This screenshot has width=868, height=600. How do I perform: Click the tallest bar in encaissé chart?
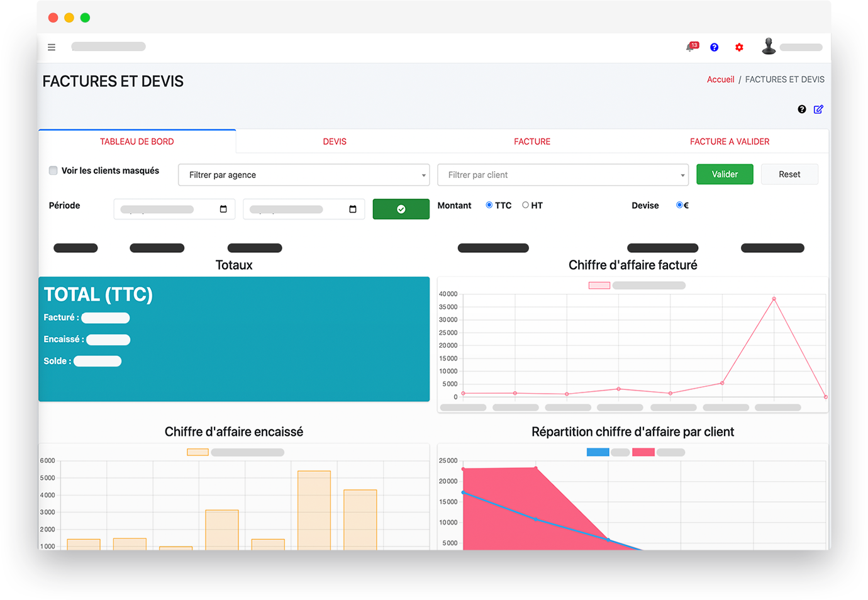point(314,510)
